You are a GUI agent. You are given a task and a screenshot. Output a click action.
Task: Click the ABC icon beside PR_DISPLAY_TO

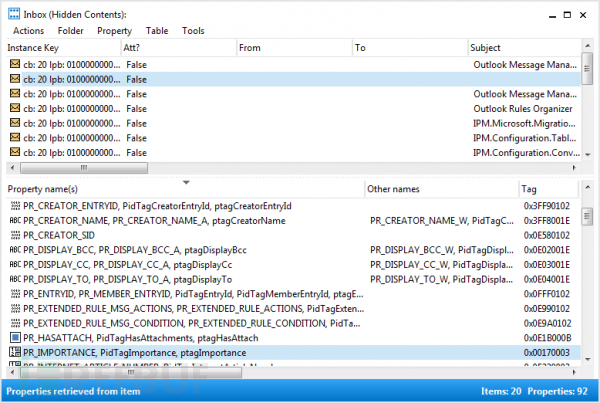pos(14,279)
